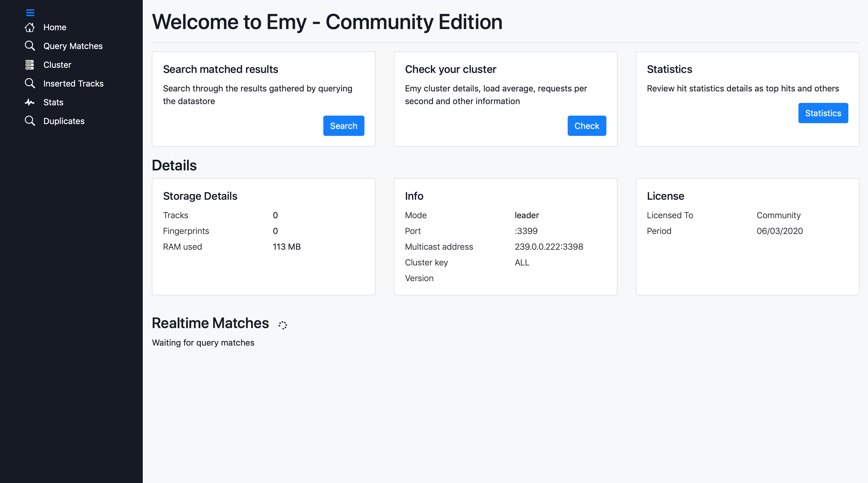
Task: Click the Multicast address value 239.0.0.222:3398
Action: click(549, 246)
